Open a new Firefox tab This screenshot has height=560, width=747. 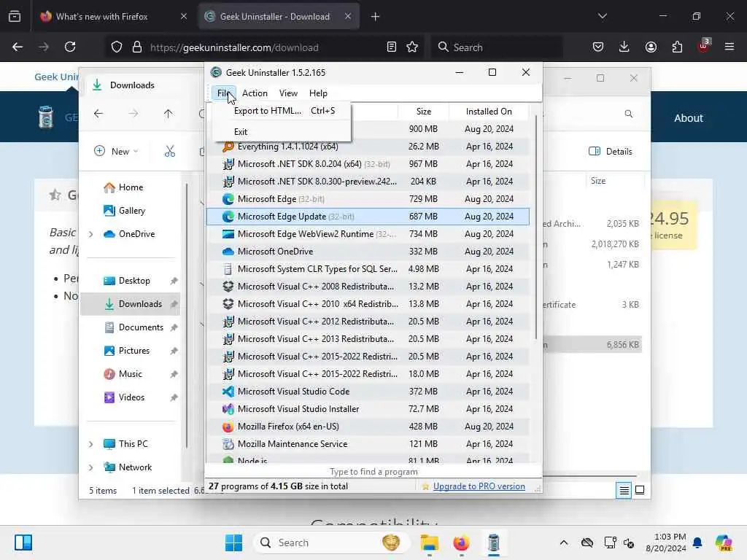(x=375, y=17)
